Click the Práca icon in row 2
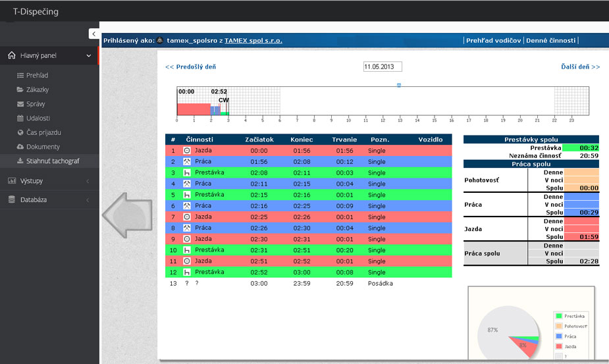Screen dimensions: 609x364 (x=187, y=161)
